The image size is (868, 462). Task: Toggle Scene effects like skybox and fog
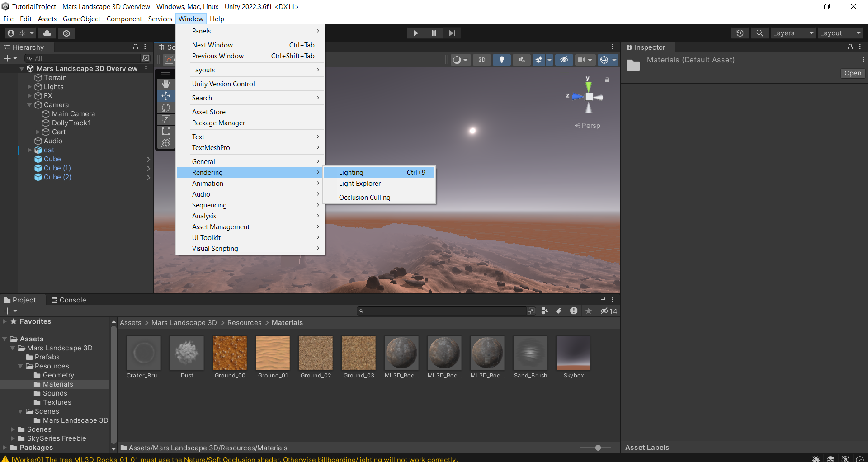click(539, 60)
